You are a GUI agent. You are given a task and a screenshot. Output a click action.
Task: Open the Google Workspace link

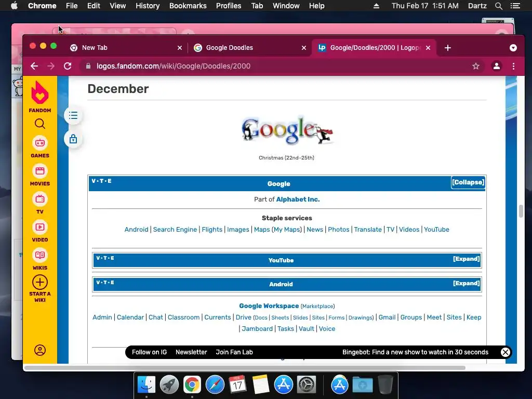coord(269,306)
